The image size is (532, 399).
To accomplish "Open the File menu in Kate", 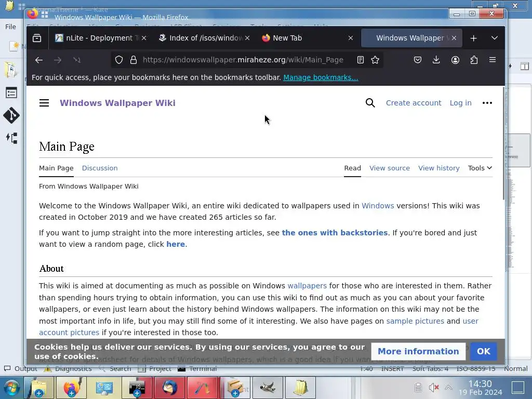I will (10, 27).
